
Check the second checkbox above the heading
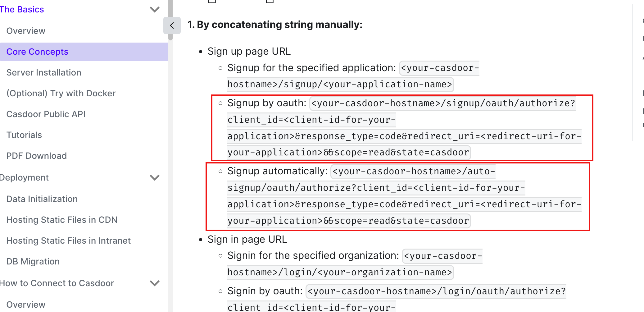[270, 2]
